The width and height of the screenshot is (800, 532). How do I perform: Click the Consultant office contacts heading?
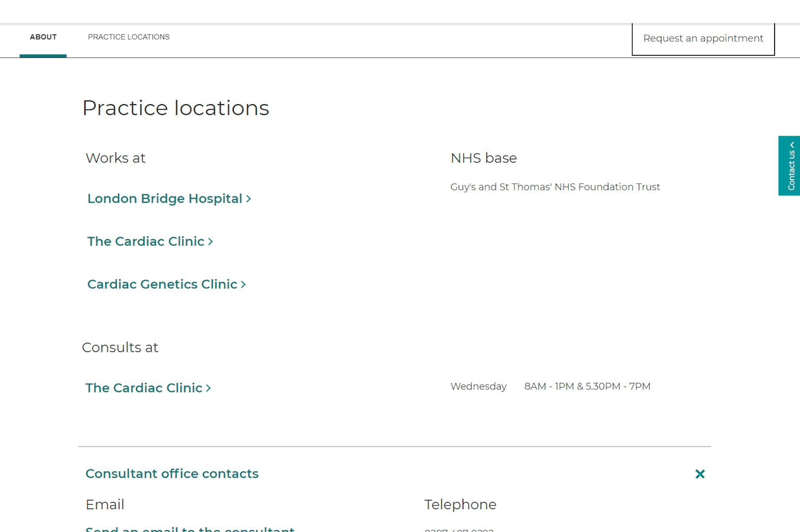[x=172, y=474]
